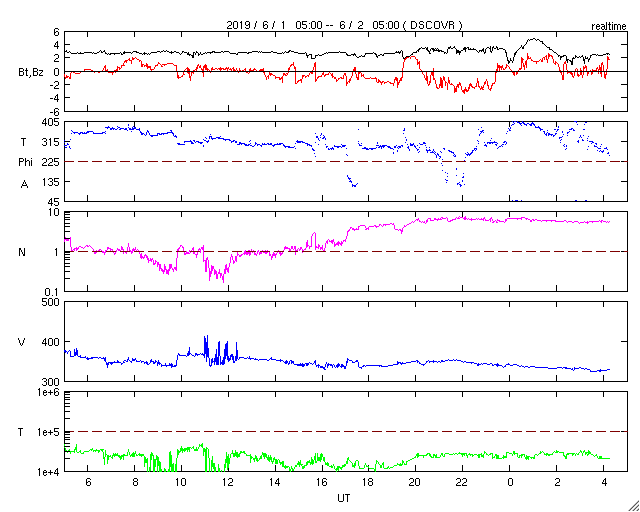Click the '1e+5' tick on temperature panel

pos(49,432)
